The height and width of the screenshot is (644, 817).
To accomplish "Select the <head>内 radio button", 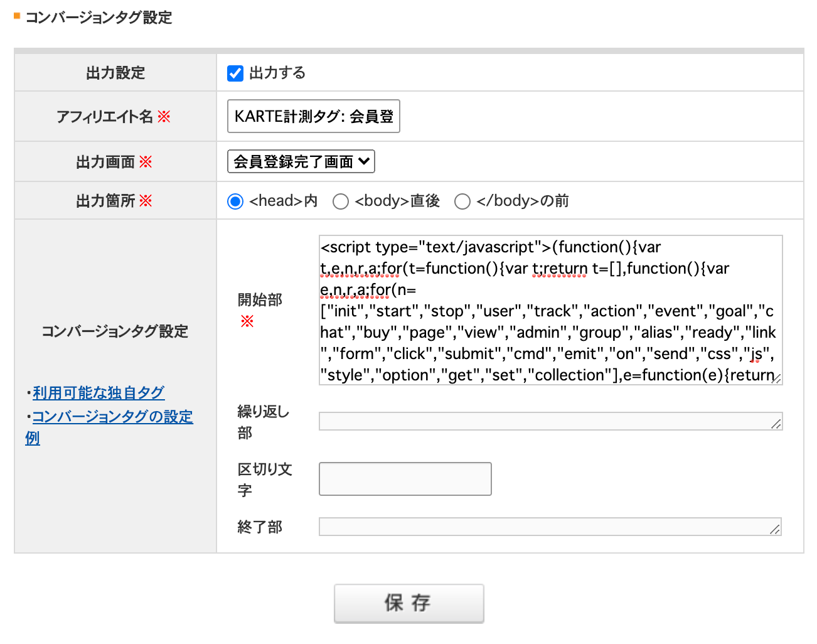I will click(x=235, y=201).
